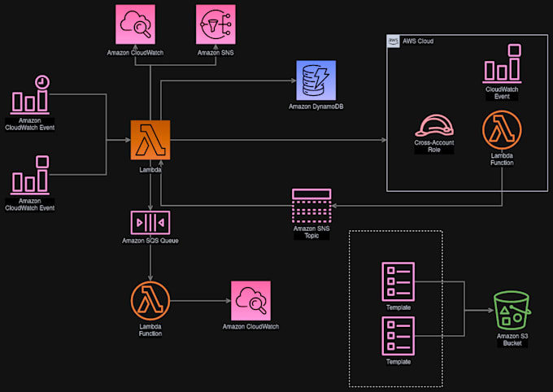Viewport: 553px width, 392px height.
Task: Click the "Amazon SNS" label under the pink icon
Action: tap(216, 53)
